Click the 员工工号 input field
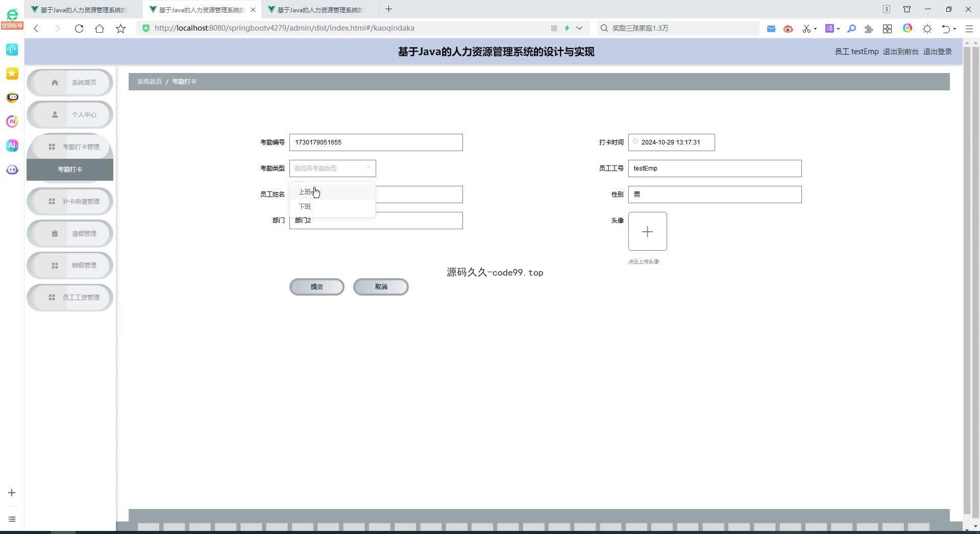Image resolution: width=980 pixels, height=534 pixels. pyautogui.click(x=715, y=168)
